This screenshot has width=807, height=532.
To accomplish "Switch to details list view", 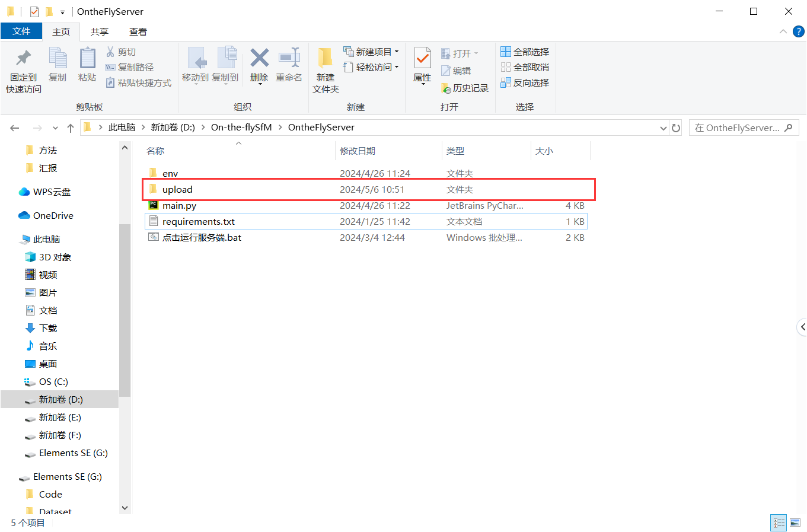I will 779,523.
